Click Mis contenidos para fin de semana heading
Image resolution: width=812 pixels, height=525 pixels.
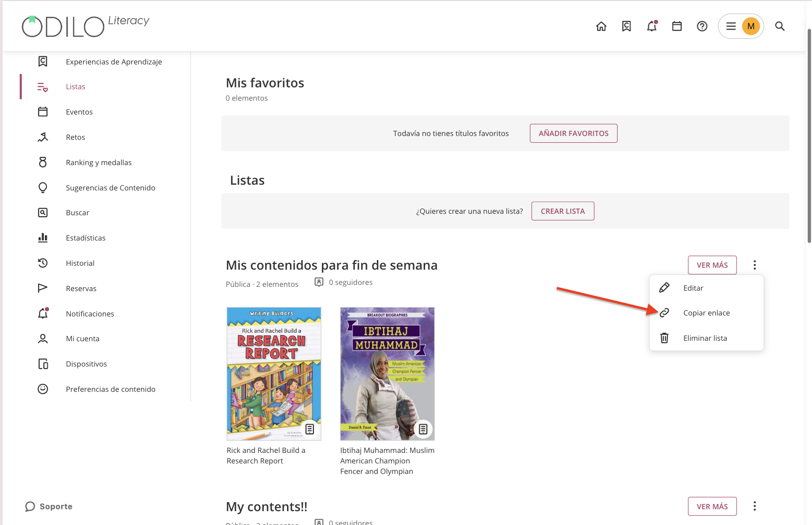click(331, 265)
